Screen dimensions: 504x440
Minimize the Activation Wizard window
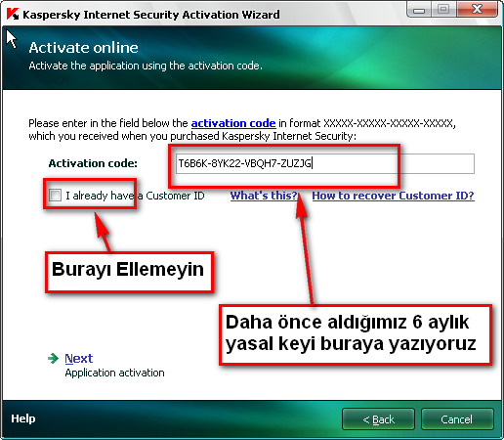point(419,10)
